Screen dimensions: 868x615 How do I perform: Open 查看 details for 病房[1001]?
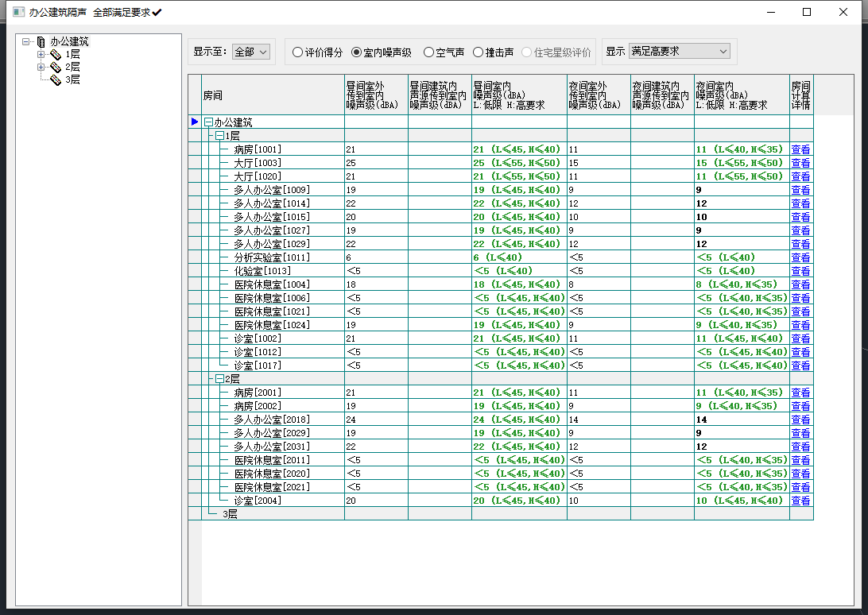(800, 149)
